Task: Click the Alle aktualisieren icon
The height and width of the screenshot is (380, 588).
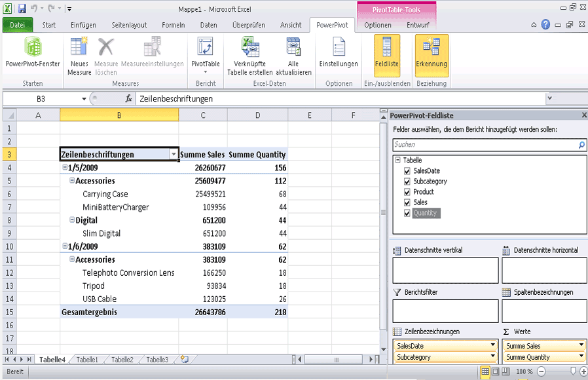Action: [x=293, y=56]
